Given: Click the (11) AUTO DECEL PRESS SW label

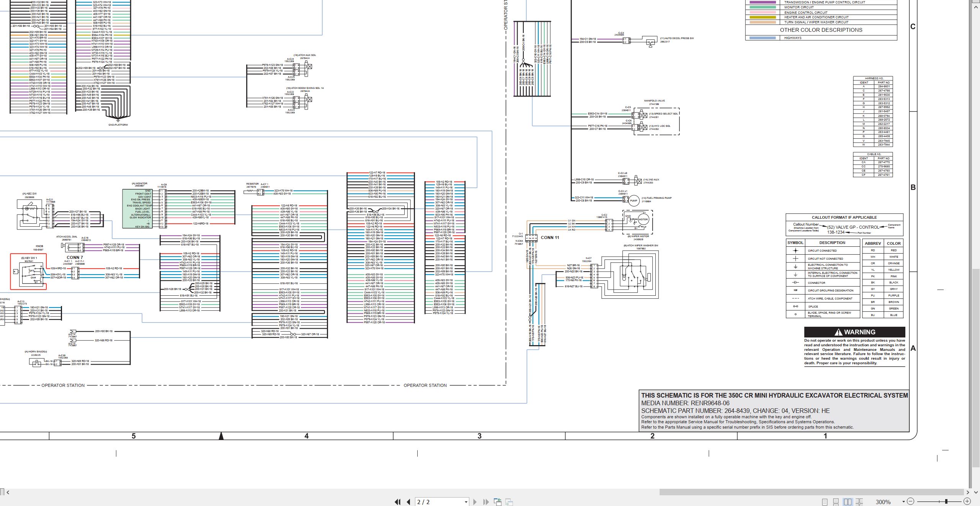Looking at the screenshot, I should click(x=677, y=38).
